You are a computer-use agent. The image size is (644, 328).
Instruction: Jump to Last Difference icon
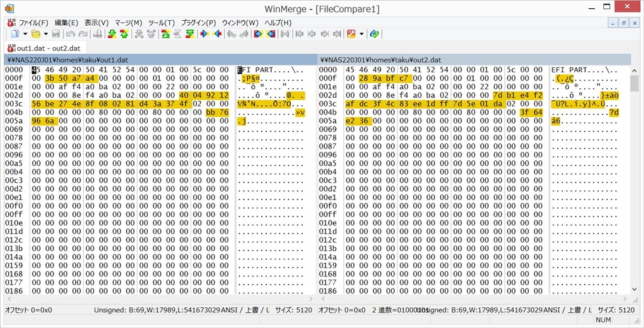click(x=190, y=34)
